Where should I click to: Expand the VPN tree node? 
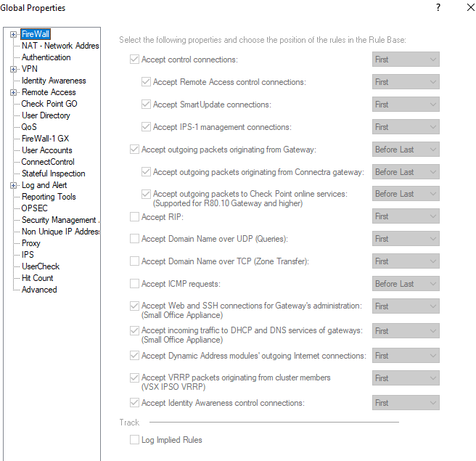[x=14, y=69]
